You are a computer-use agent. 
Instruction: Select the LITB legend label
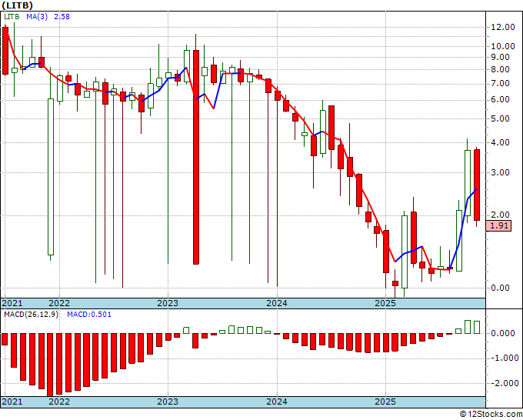coord(12,16)
